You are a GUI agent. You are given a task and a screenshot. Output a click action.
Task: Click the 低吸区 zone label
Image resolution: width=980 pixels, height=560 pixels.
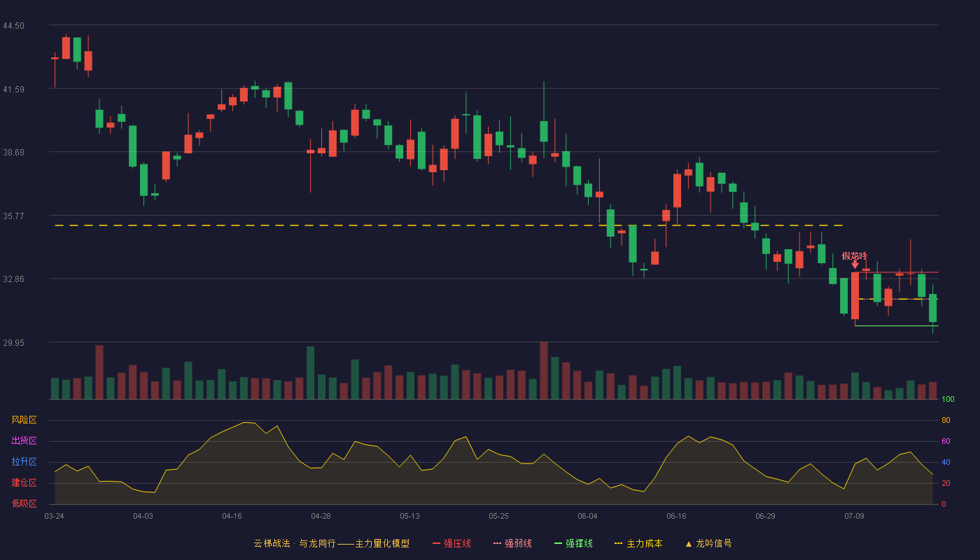pyautogui.click(x=24, y=503)
